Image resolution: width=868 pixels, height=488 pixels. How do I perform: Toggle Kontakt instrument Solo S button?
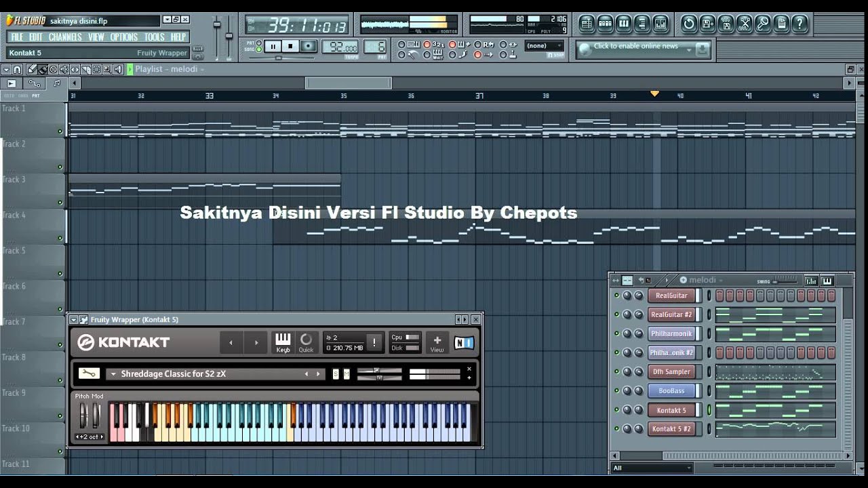coord(335,374)
